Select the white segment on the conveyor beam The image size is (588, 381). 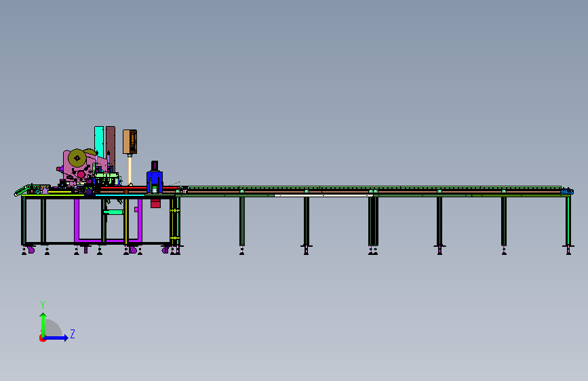click(324, 195)
